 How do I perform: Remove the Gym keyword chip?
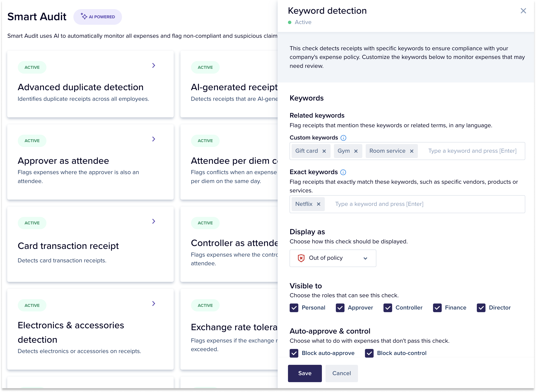pyautogui.click(x=356, y=151)
